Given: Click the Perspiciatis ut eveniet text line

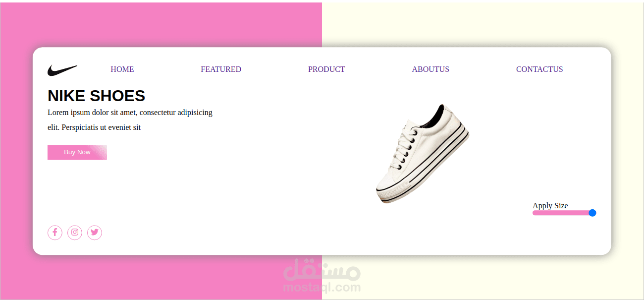Looking at the screenshot, I should click(x=94, y=127).
